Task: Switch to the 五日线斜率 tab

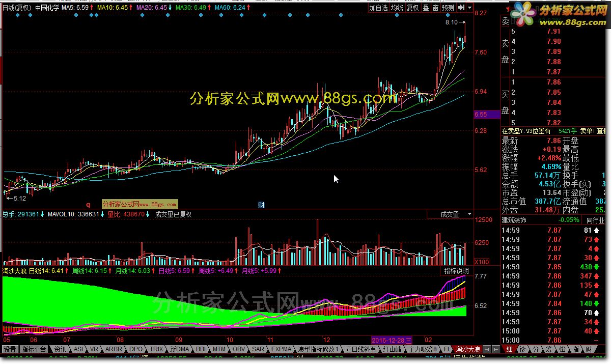Action: click(x=361, y=349)
